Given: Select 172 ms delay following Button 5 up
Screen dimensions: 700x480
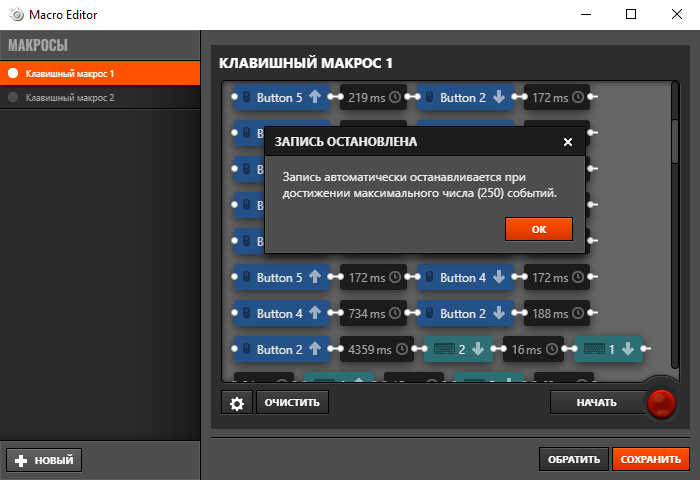Looking at the screenshot, I should tap(374, 277).
